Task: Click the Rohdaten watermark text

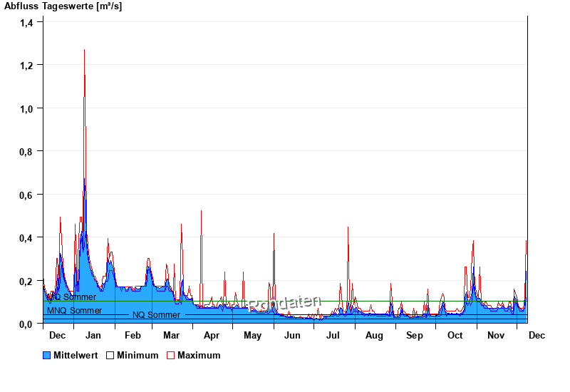Action: (x=284, y=304)
